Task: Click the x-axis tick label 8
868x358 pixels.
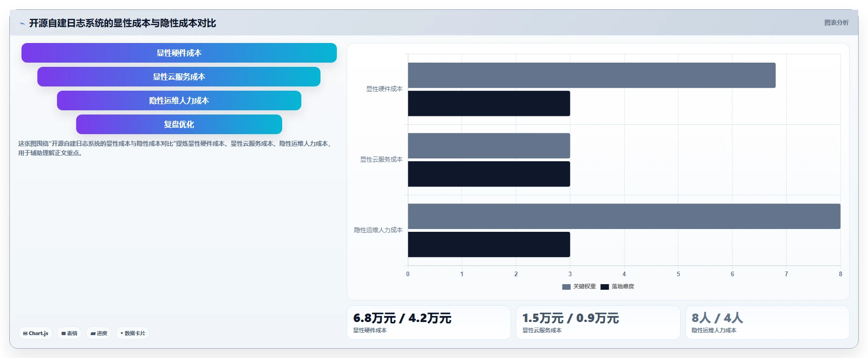Action: [840, 274]
